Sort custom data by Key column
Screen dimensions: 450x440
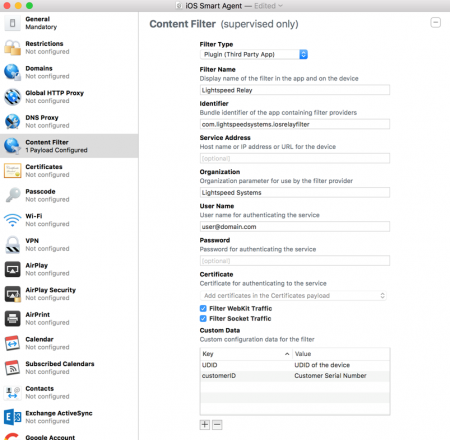coord(246,354)
